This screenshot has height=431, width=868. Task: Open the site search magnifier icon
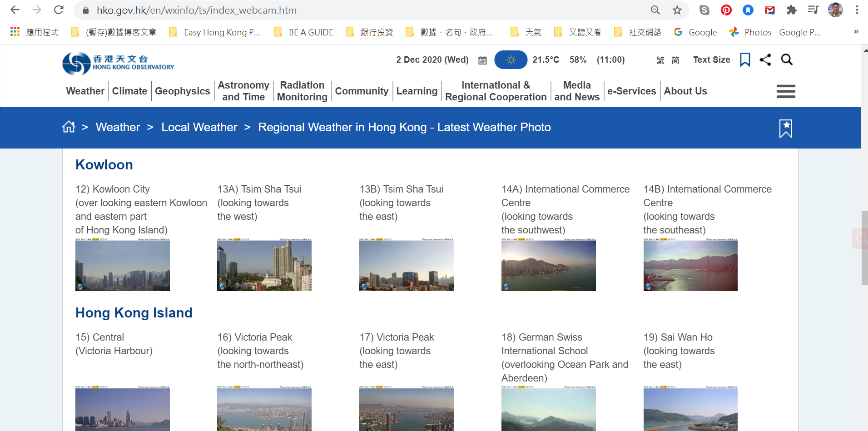[x=787, y=59]
